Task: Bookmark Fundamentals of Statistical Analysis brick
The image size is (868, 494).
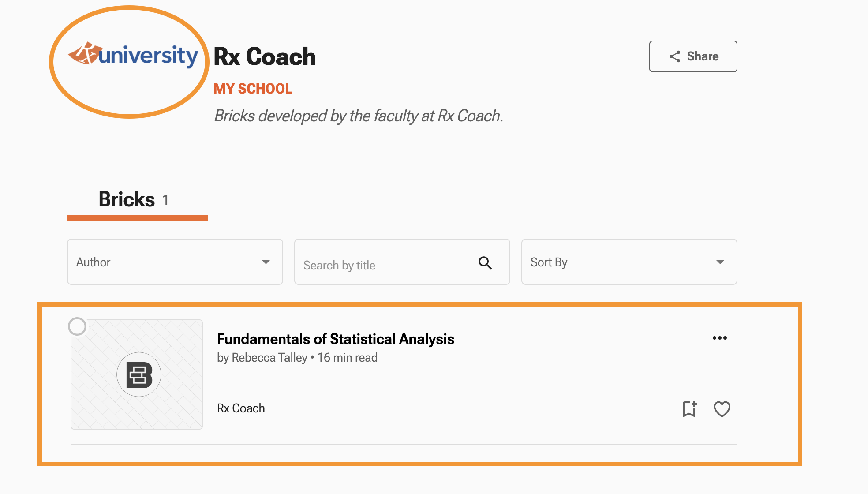Action: tap(689, 409)
